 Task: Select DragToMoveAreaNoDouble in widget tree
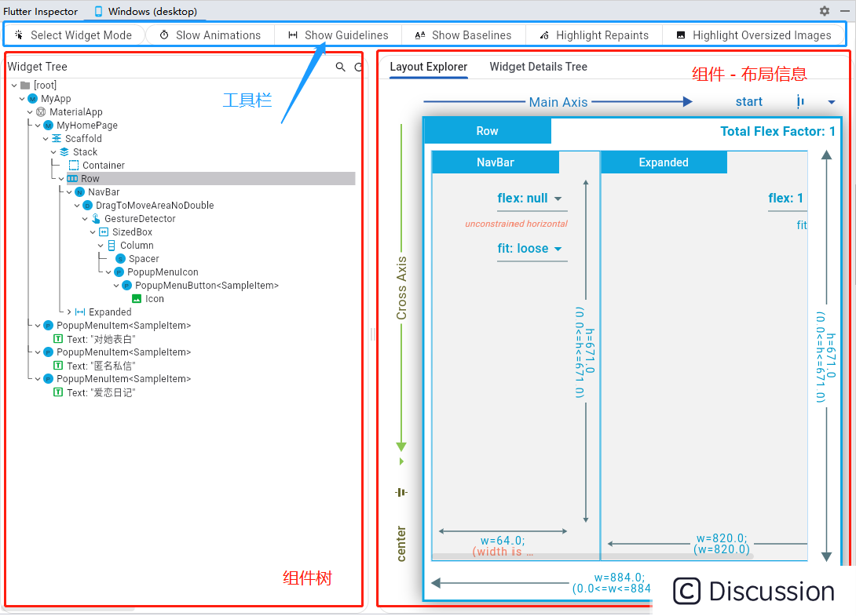tap(155, 205)
